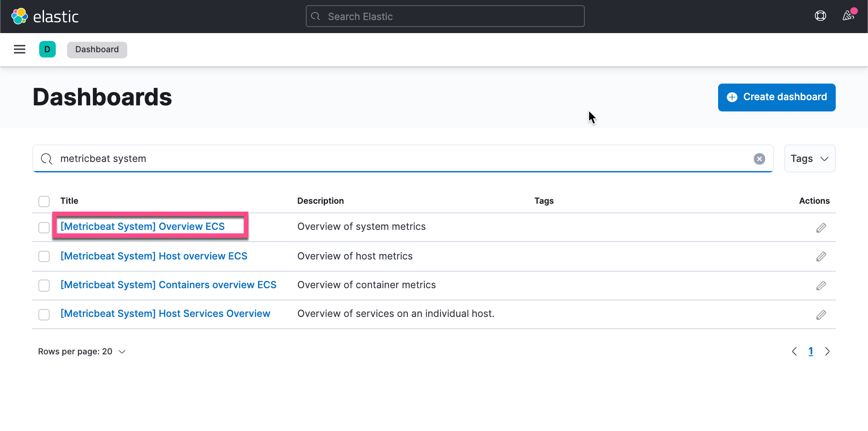Open [Metricbeat System] Containers overview ECS

click(x=169, y=285)
